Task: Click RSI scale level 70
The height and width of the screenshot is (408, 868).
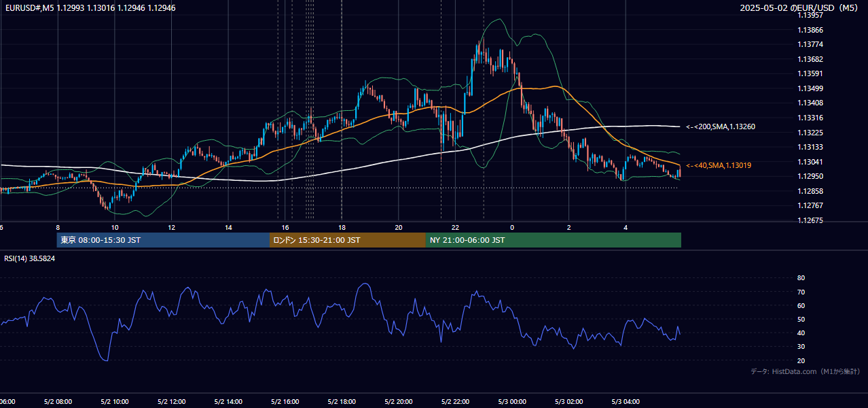Action: [x=801, y=292]
